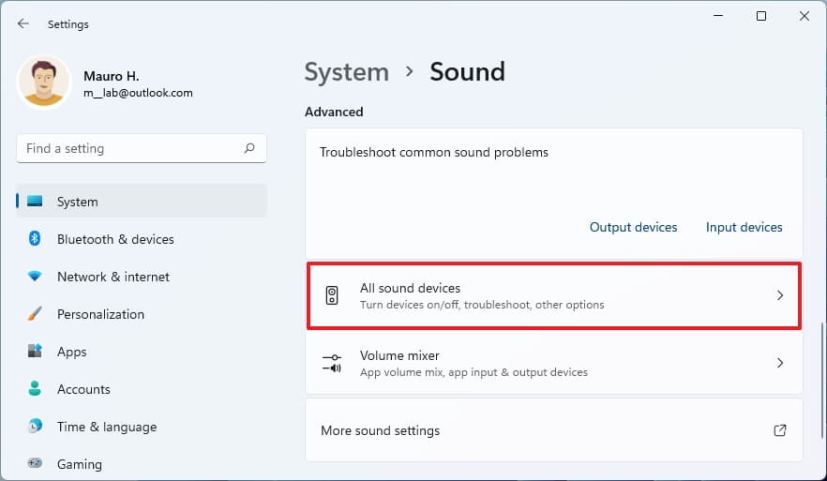The width and height of the screenshot is (827, 481).
Task: Go to System in the breadcrumb
Action: coord(346,72)
